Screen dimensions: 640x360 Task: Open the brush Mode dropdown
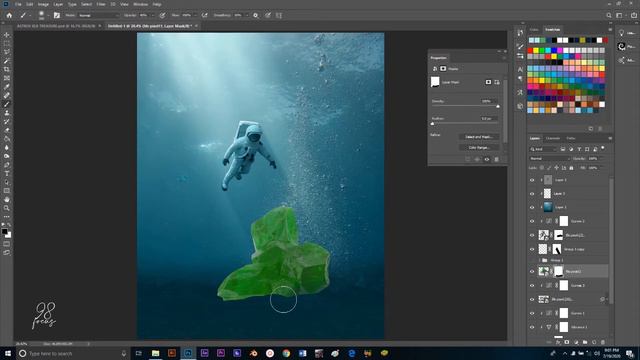(x=98, y=16)
